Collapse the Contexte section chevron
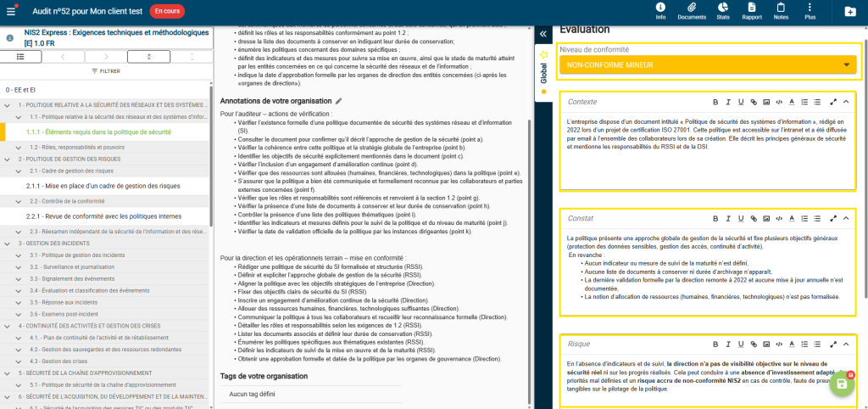868x409 pixels. (x=846, y=102)
